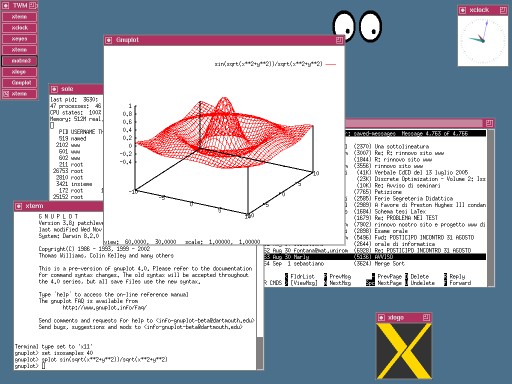Select the 'Merge Sort' message from sebastiano
Image resolution: width=512 pixels, height=384 pixels.
click(375, 264)
